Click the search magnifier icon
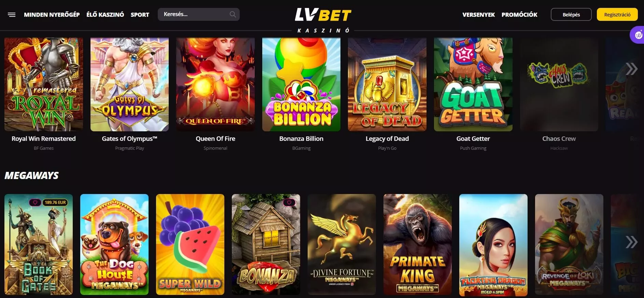Screen dimensions: 644x298 click(233, 14)
